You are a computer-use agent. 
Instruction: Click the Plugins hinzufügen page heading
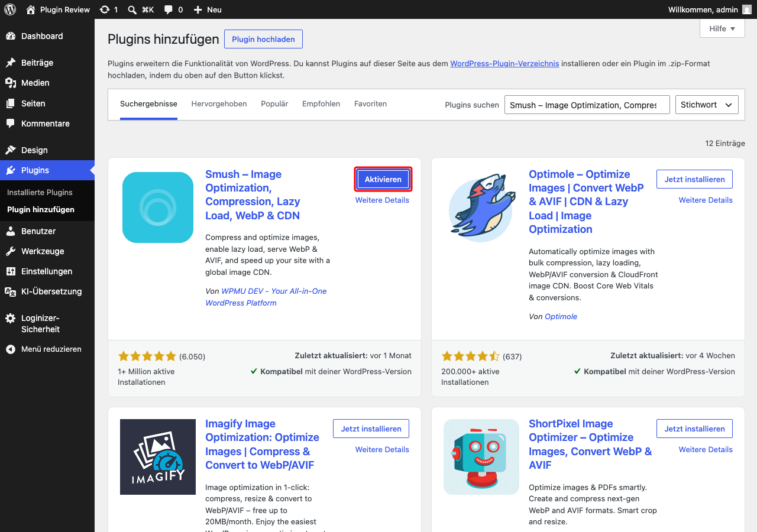(x=163, y=39)
